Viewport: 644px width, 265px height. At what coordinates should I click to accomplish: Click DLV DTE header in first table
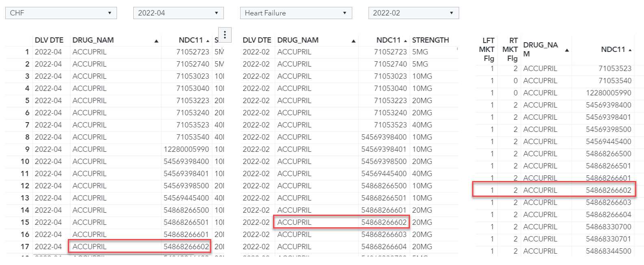click(49, 40)
